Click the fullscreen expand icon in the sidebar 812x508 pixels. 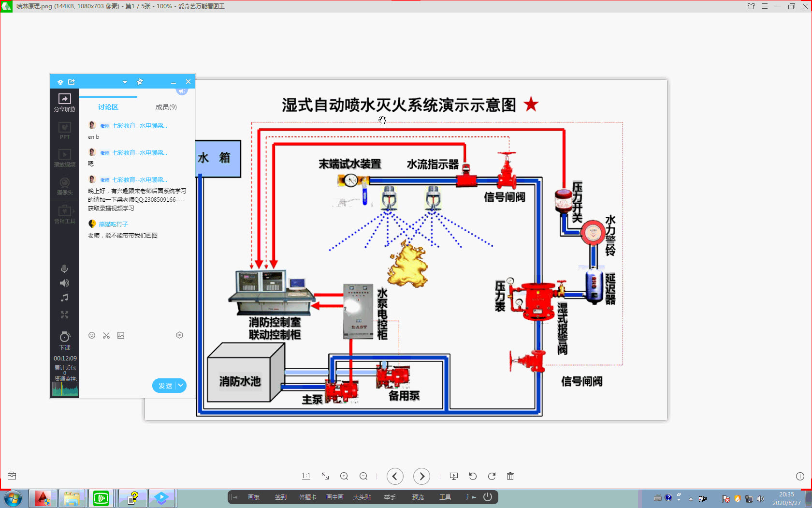[64, 315]
